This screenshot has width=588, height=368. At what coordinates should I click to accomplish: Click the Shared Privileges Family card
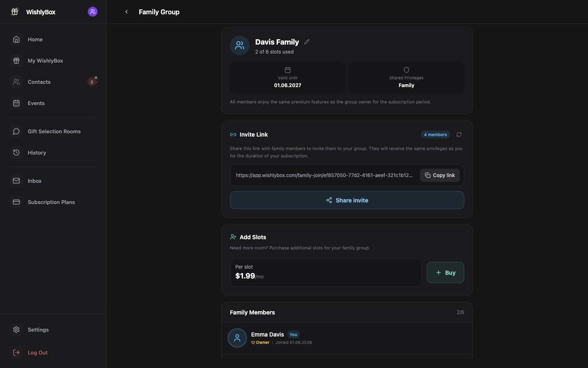406,77
